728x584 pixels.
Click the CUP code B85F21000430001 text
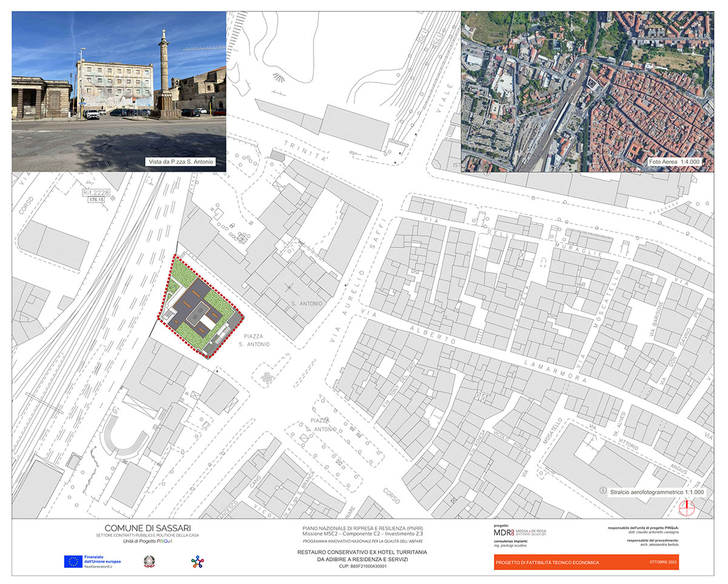point(362,566)
